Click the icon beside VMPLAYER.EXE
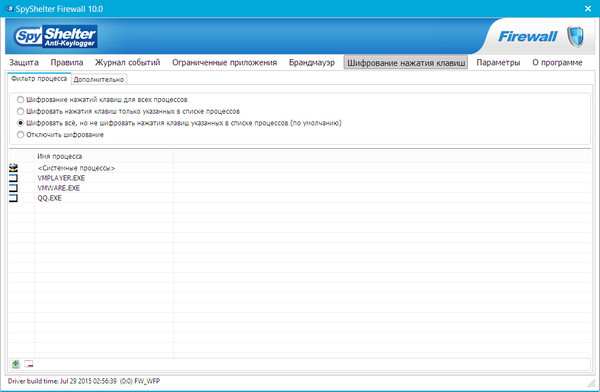The width and height of the screenshot is (600, 392). point(13,178)
